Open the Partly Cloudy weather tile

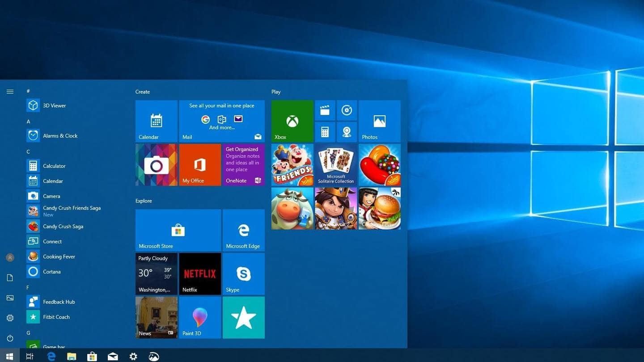click(x=157, y=274)
